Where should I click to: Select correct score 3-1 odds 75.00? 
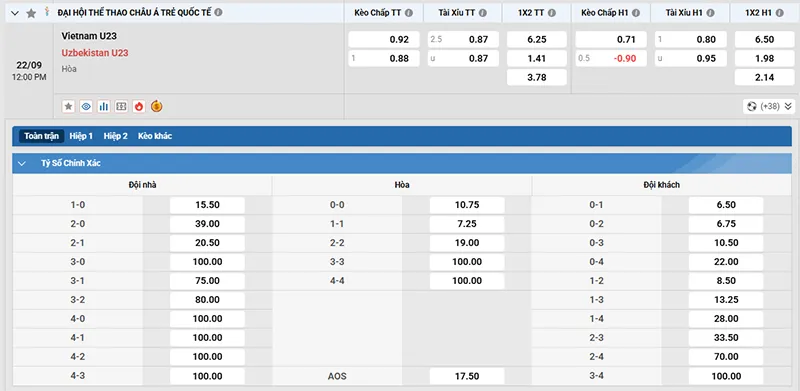pos(207,281)
